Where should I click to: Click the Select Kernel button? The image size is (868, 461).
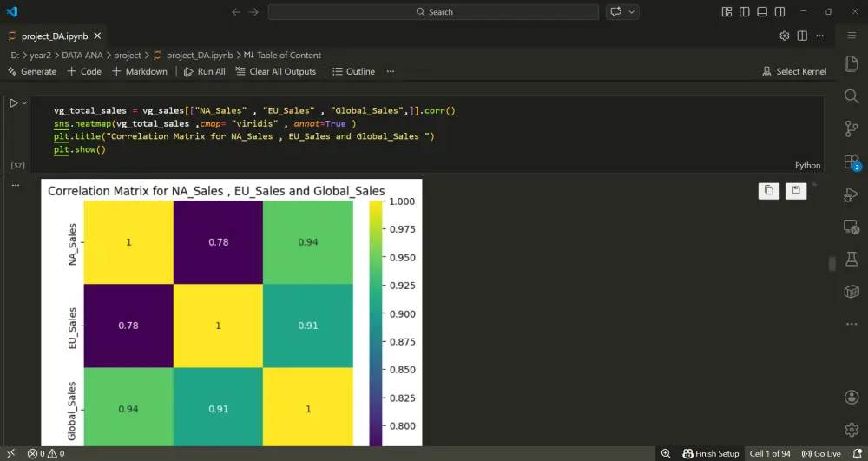[x=794, y=72]
